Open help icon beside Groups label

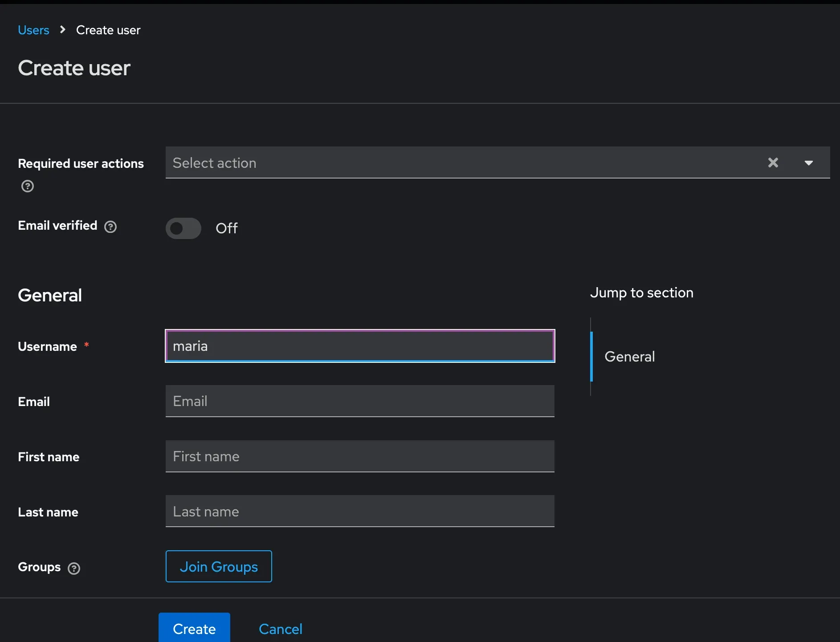tap(74, 568)
